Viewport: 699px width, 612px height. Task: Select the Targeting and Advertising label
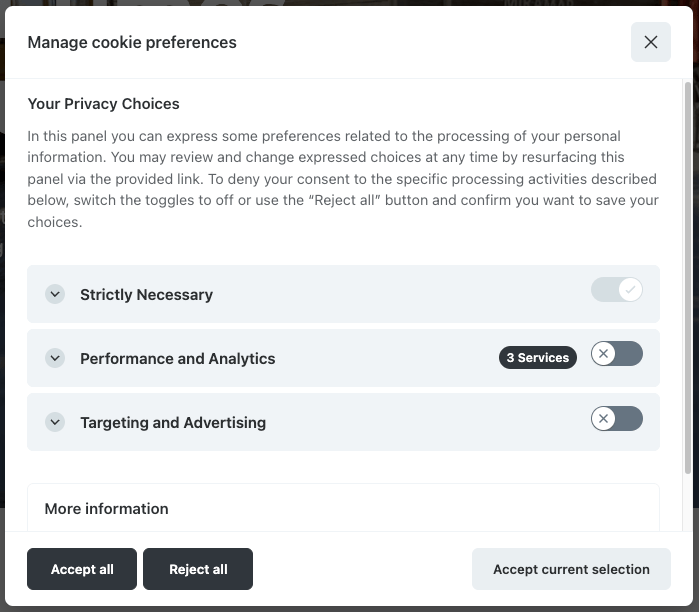tap(173, 423)
